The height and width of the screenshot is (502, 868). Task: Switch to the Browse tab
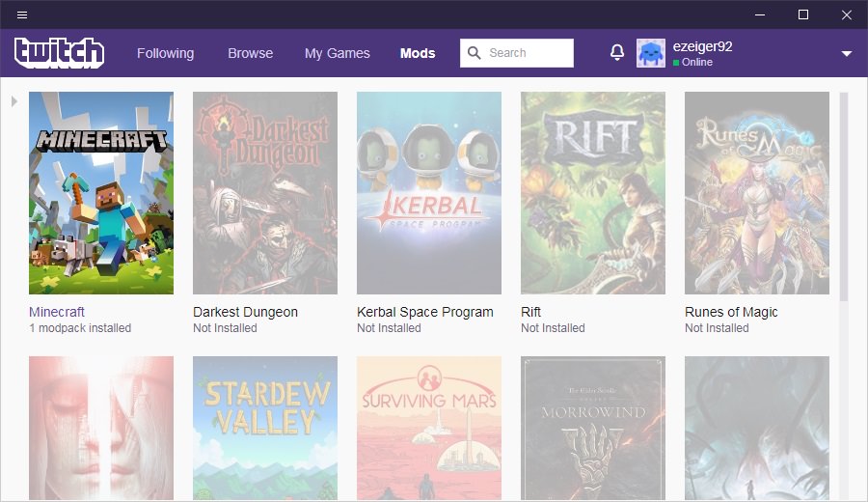pyautogui.click(x=250, y=53)
